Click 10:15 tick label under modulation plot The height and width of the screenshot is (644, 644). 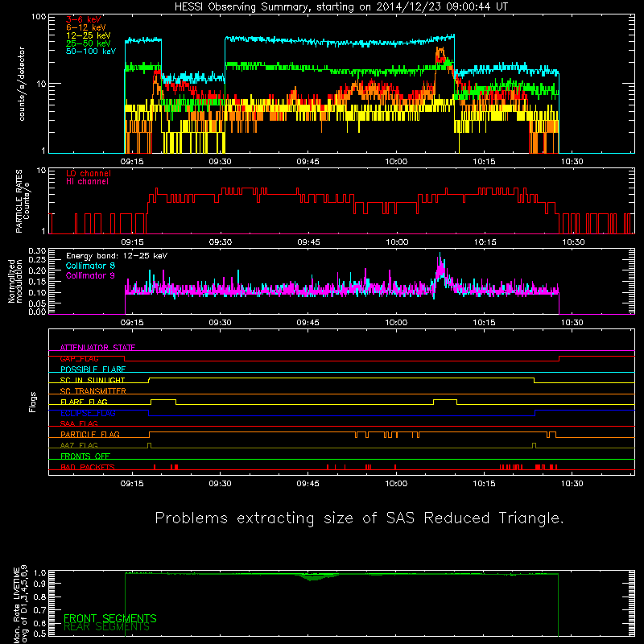click(484, 323)
